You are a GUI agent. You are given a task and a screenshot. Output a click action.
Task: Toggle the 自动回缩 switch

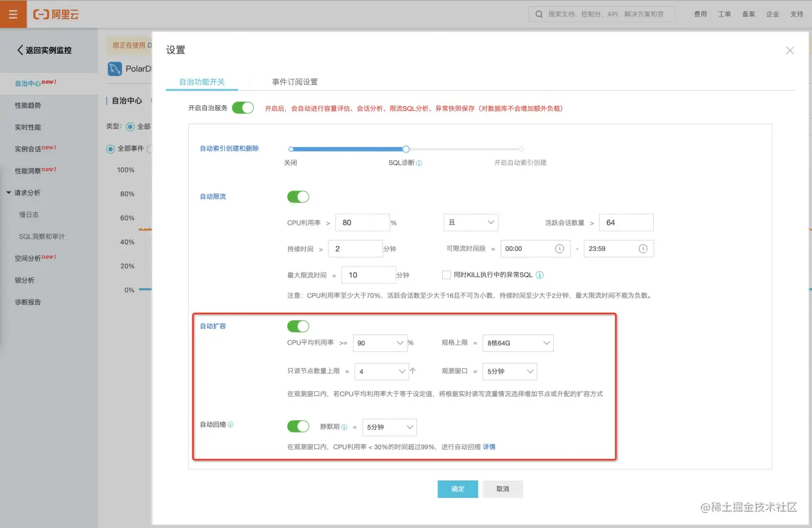click(298, 427)
